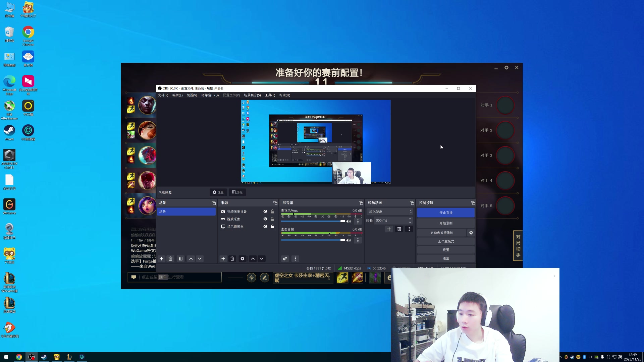Screen dimensions: 644x362
Task: Open source properties gear in 来源 panel
Action: pyautogui.click(x=242, y=259)
